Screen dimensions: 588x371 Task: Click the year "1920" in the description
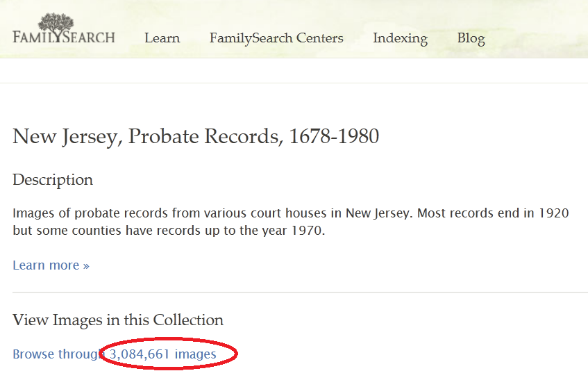[553, 213]
